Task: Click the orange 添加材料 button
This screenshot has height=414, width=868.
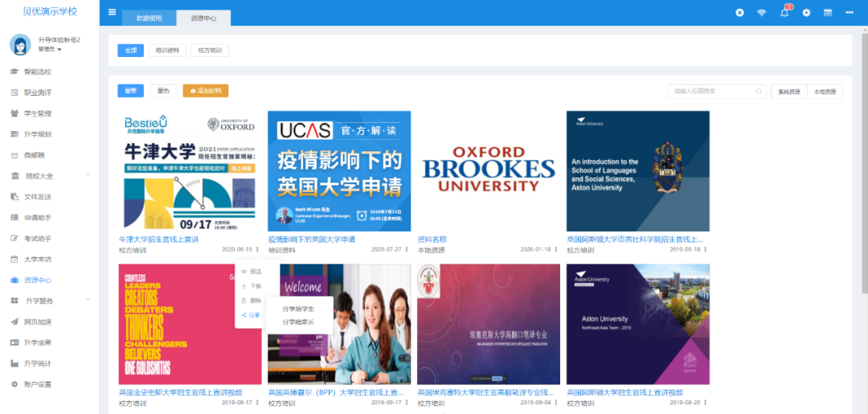Action: click(206, 91)
